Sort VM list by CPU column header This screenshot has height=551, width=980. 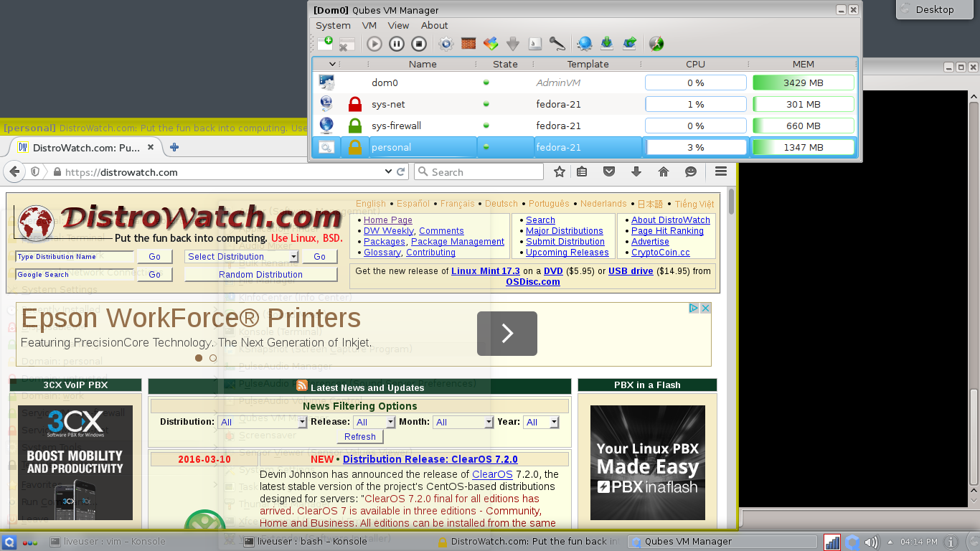(x=695, y=64)
